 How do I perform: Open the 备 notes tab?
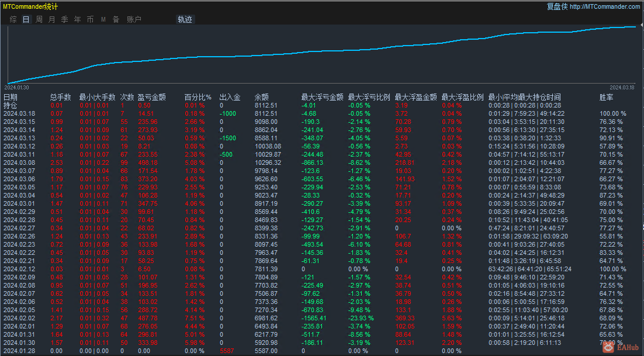(116, 19)
